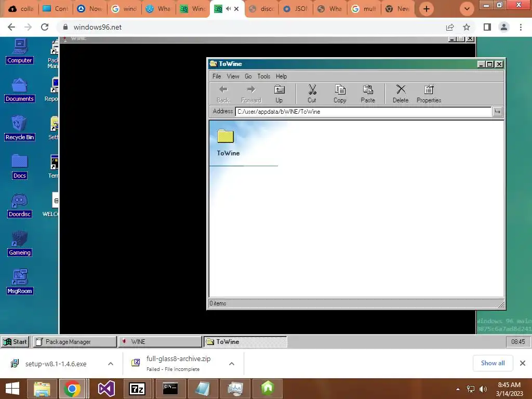Switch to Package Manager taskbar item
The height and width of the screenshot is (399, 532).
74,342
